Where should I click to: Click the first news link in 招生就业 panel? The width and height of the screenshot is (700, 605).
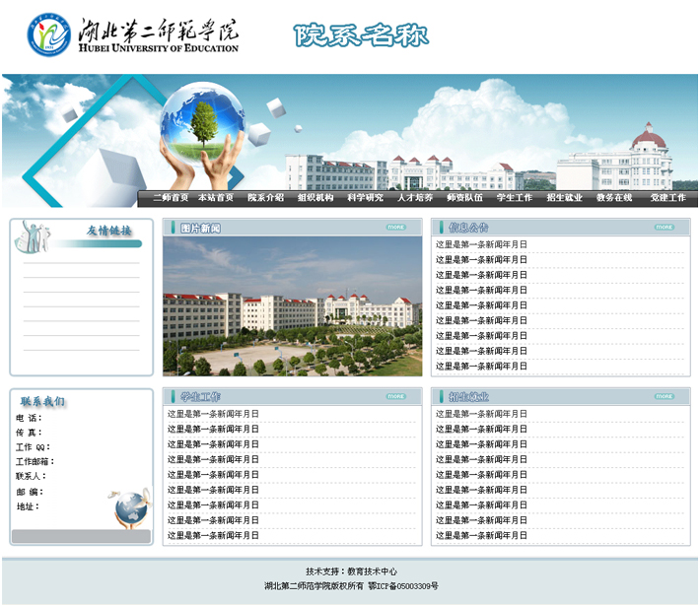point(481,414)
